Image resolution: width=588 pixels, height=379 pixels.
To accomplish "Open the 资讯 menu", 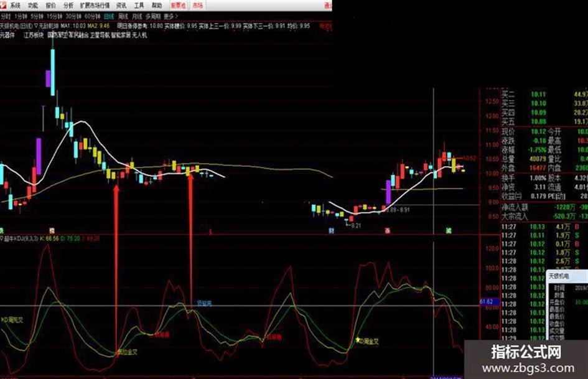I will coord(121,5).
